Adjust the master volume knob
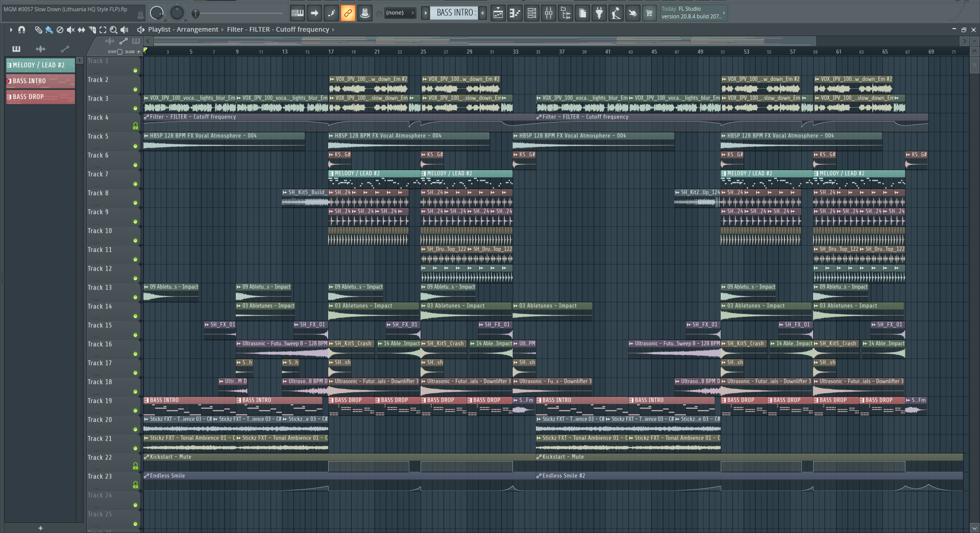This screenshot has width=980, height=533. coord(157,13)
